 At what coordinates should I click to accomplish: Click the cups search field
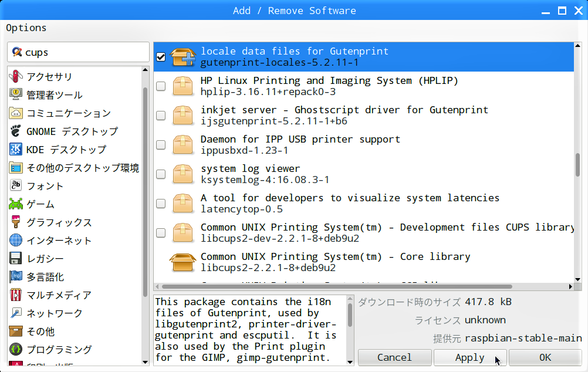tap(79, 52)
